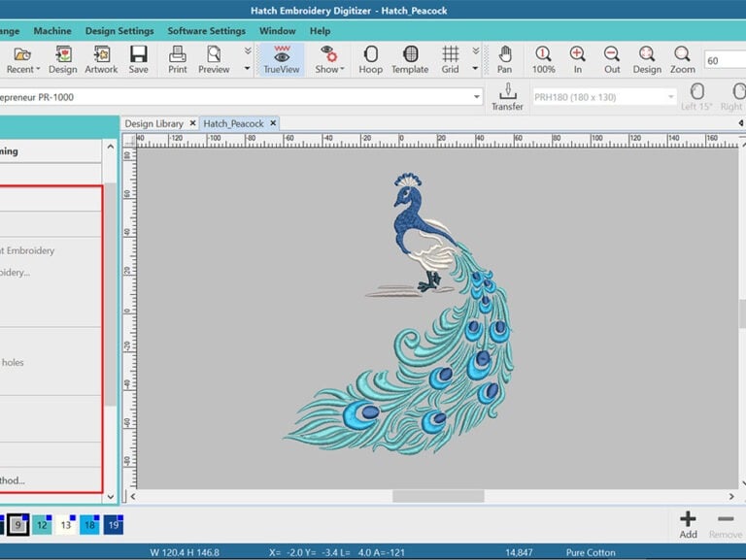Open the Window menu
Screen dimensions: 746x560
[278, 31]
